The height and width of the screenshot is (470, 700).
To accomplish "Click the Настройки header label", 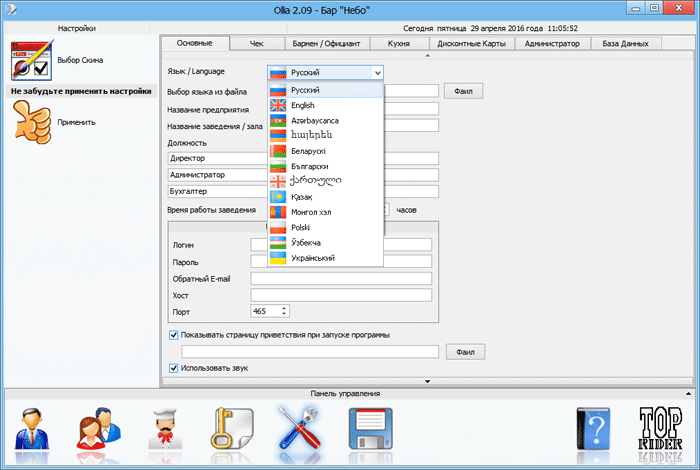I will 76,28.
